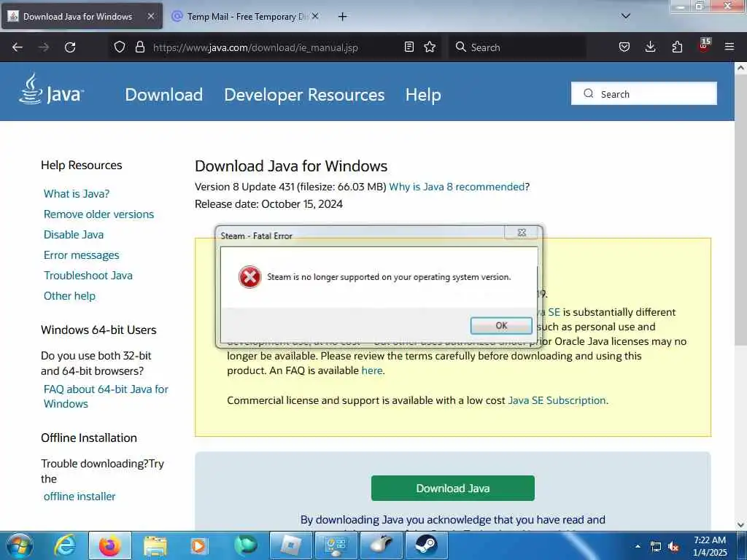Click OK in the Steam Fatal Error dialog

tap(501, 326)
